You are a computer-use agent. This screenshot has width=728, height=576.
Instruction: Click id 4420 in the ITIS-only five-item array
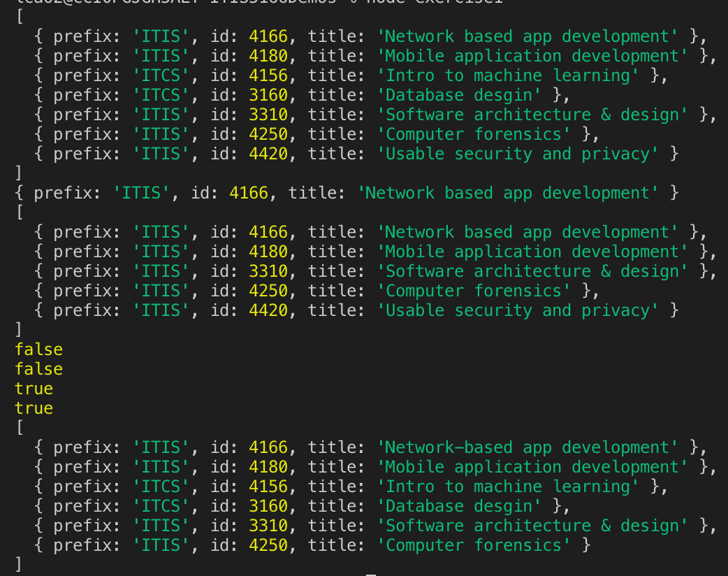(268, 310)
